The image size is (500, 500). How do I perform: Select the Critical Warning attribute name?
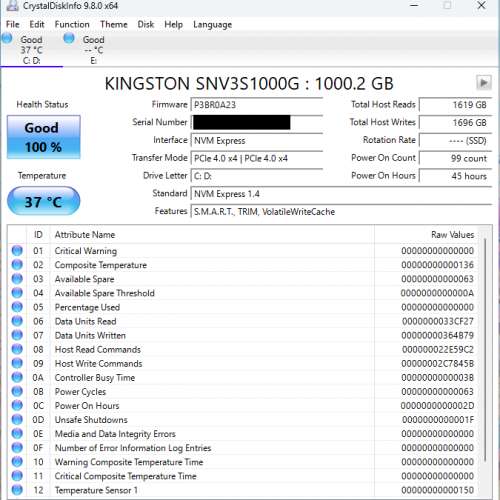click(x=86, y=251)
